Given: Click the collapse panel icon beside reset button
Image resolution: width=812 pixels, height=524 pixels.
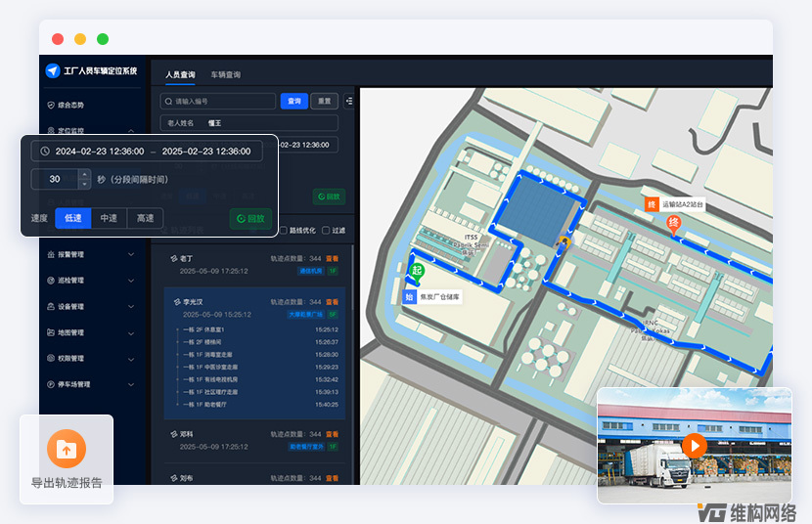Looking at the screenshot, I should click(350, 101).
